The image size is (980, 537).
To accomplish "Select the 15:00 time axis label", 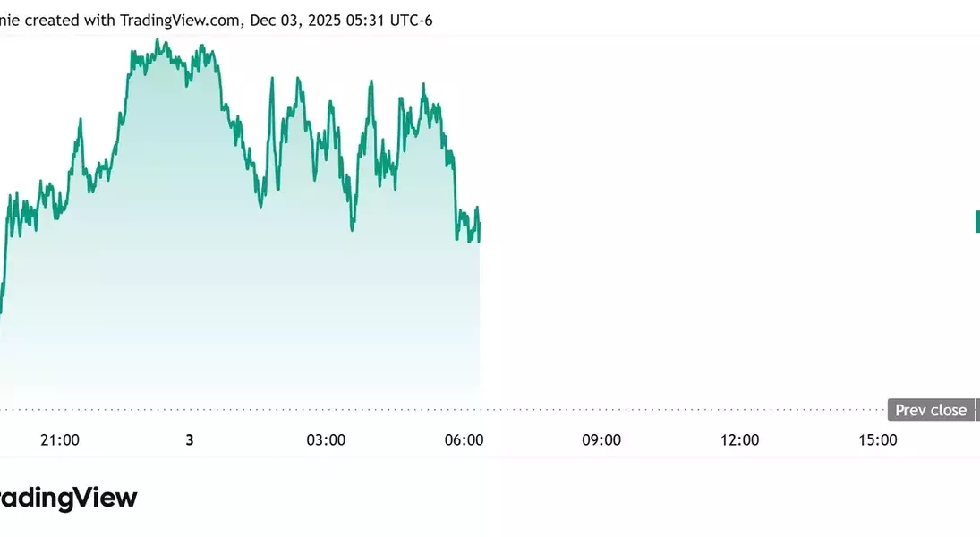I will click(x=877, y=439).
